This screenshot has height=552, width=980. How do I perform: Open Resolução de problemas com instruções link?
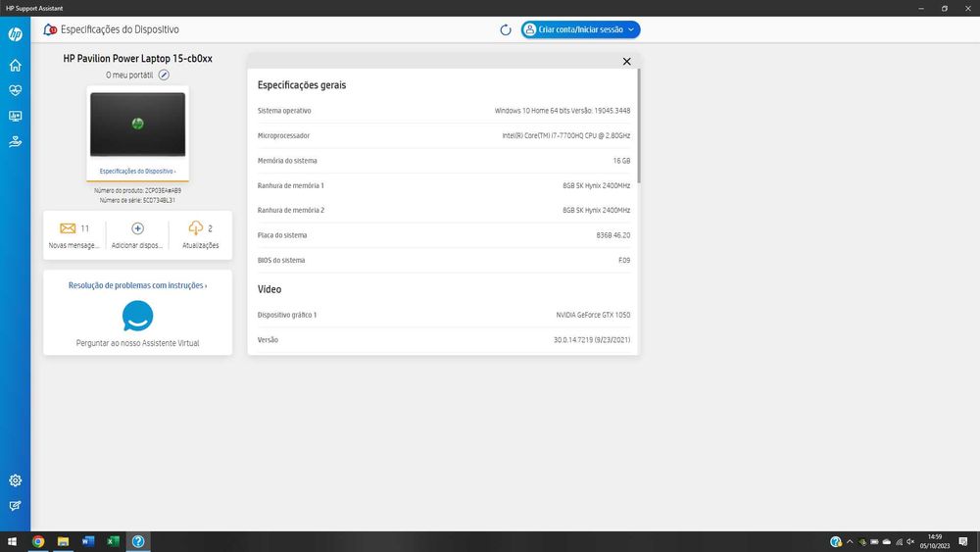(137, 285)
